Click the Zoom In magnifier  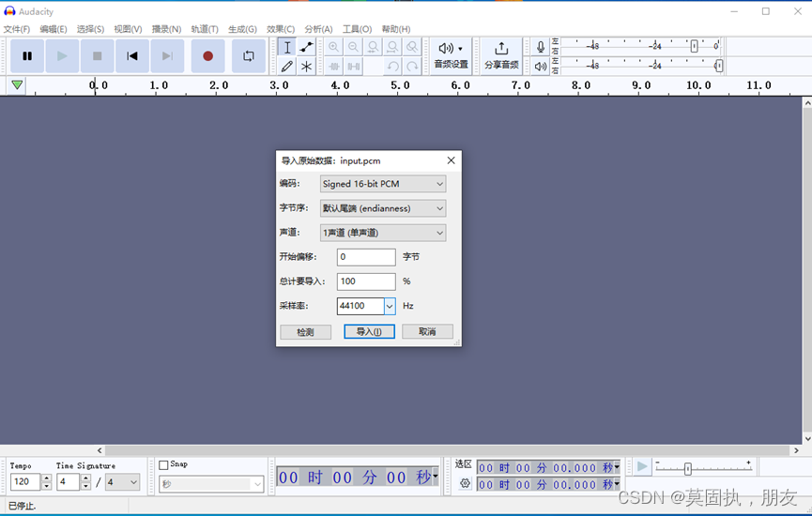(x=334, y=48)
